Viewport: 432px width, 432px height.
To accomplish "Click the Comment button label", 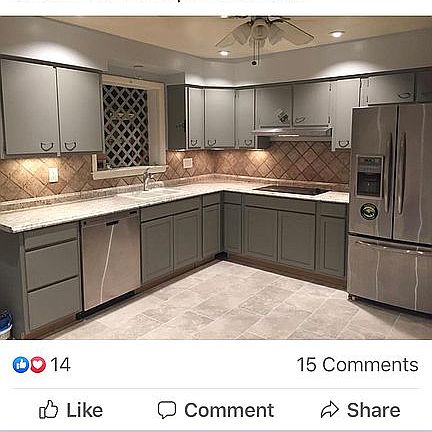I will click(229, 410).
